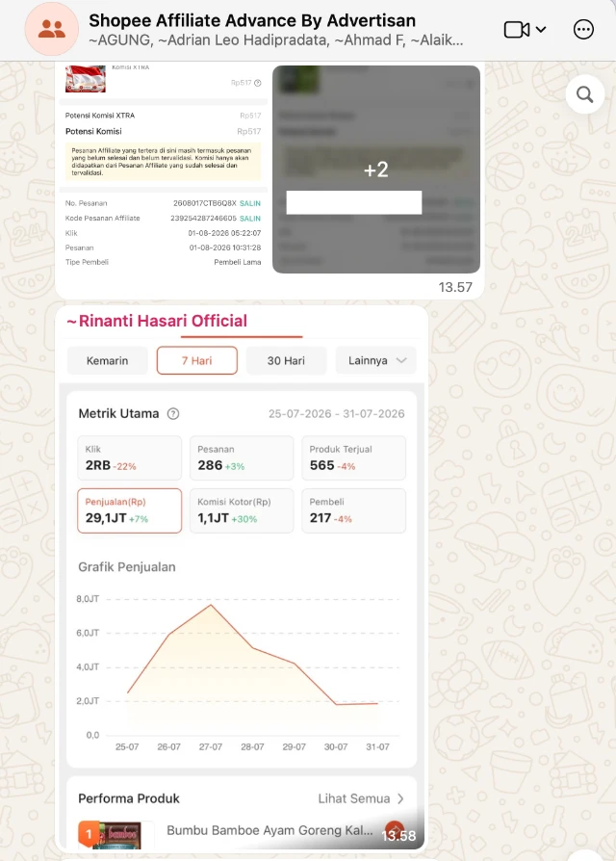Open the first screenshot thumbnail with Potensi Komisi
The image size is (616, 861).
[x=163, y=170]
